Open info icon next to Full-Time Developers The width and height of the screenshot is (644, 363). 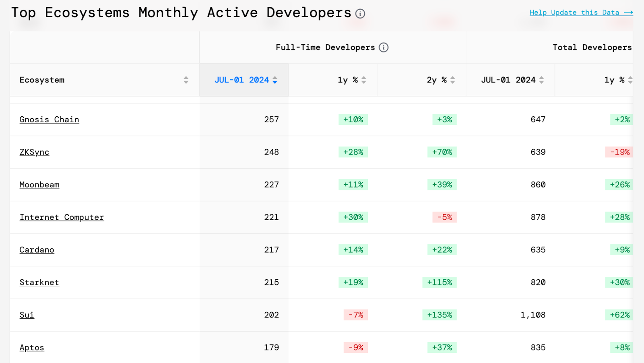(384, 47)
